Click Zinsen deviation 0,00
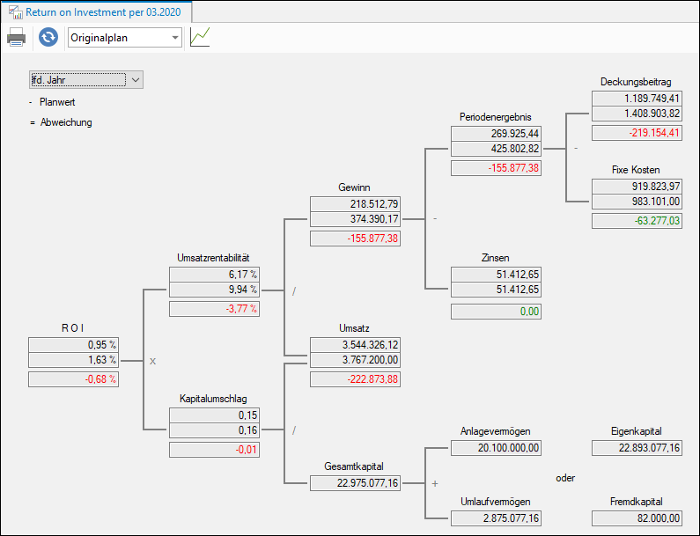 (496, 311)
